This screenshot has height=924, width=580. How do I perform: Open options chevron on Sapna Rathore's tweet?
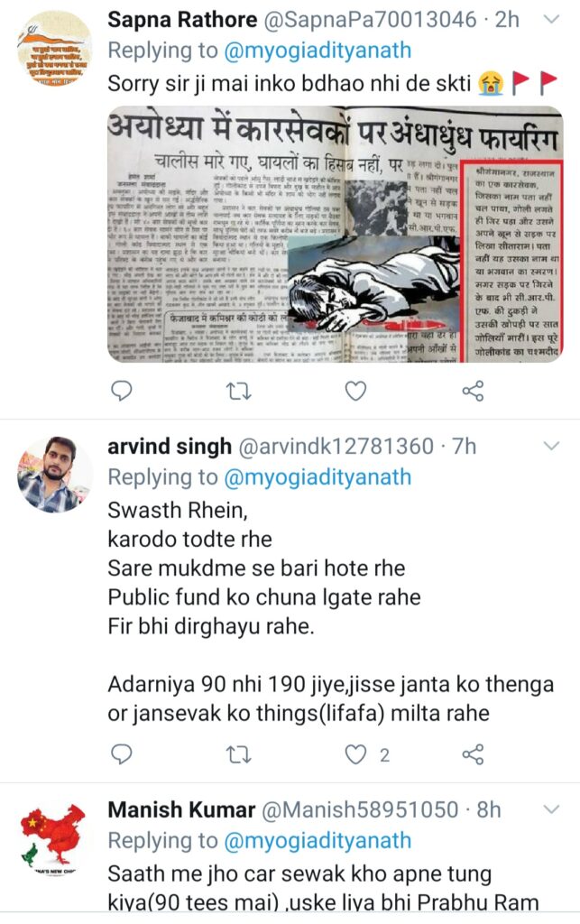[x=550, y=20]
